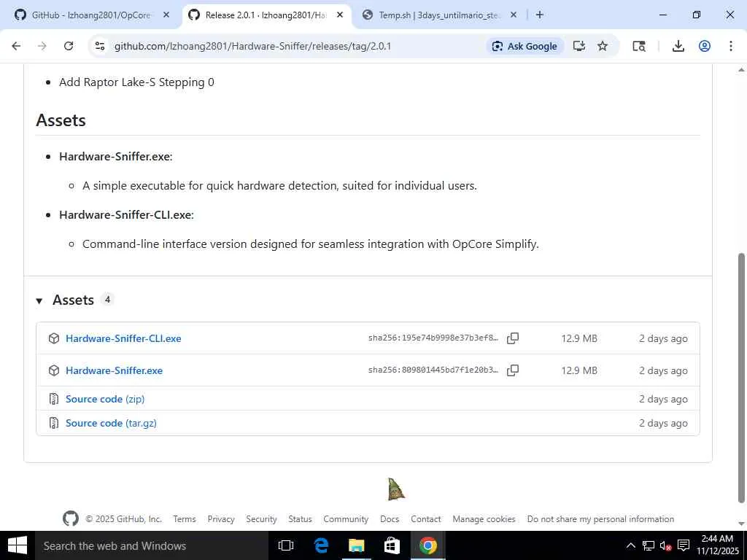
Task: Open the Docs footer link
Action: [390, 519]
